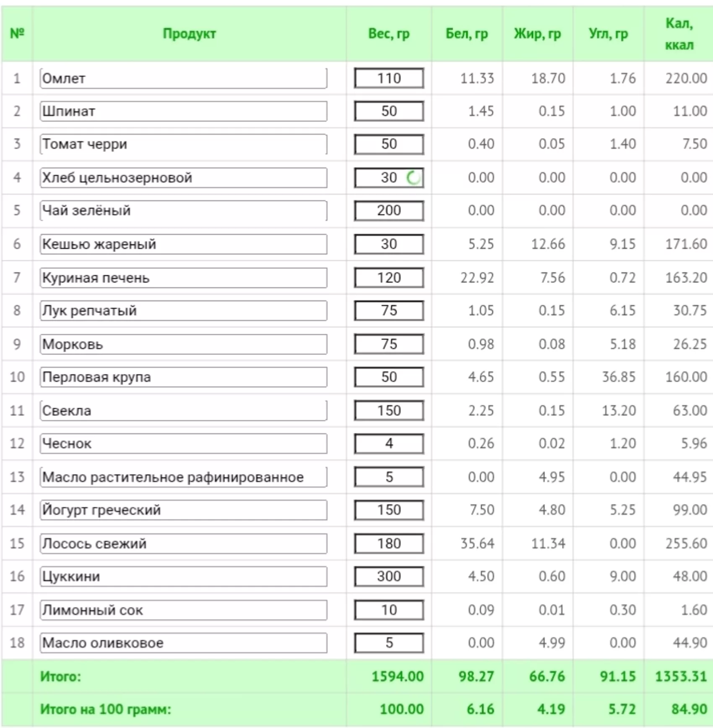
Task: Click the weight field for Перловая крупа
Action: 389,377
